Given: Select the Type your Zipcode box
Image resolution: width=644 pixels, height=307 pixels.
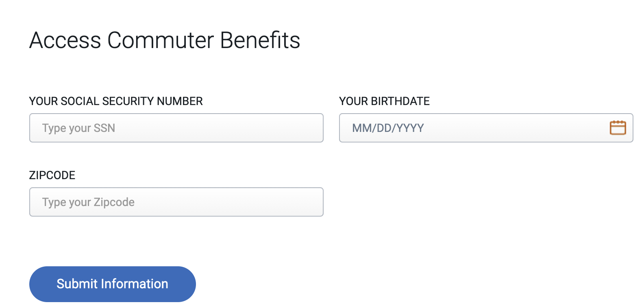Looking at the screenshot, I should click(x=176, y=202).
